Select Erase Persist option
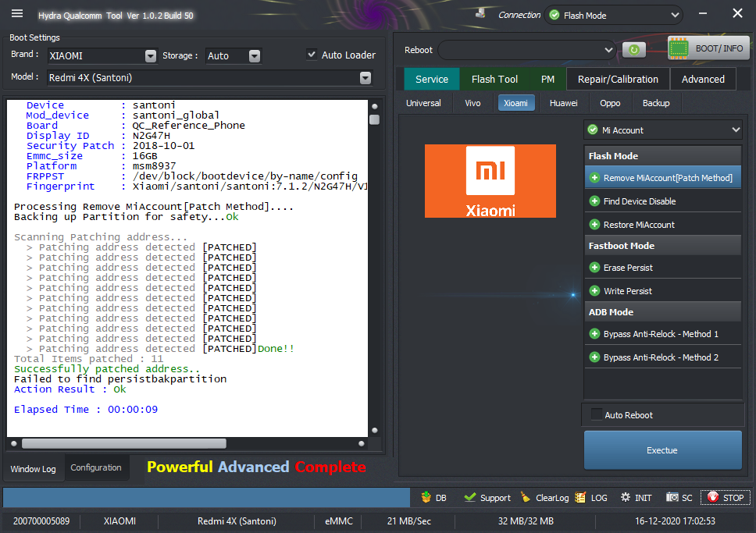The image size is (756, 533). coord(663,268)
